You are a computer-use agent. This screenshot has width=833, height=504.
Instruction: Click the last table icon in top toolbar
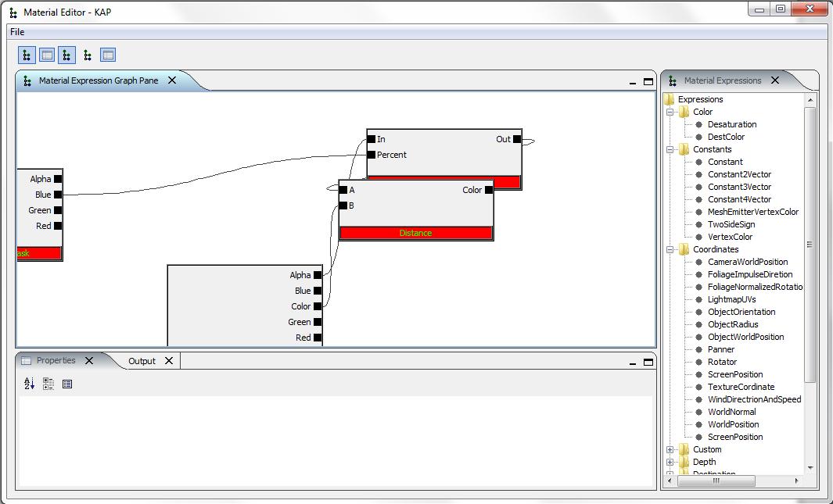[108, 55]
